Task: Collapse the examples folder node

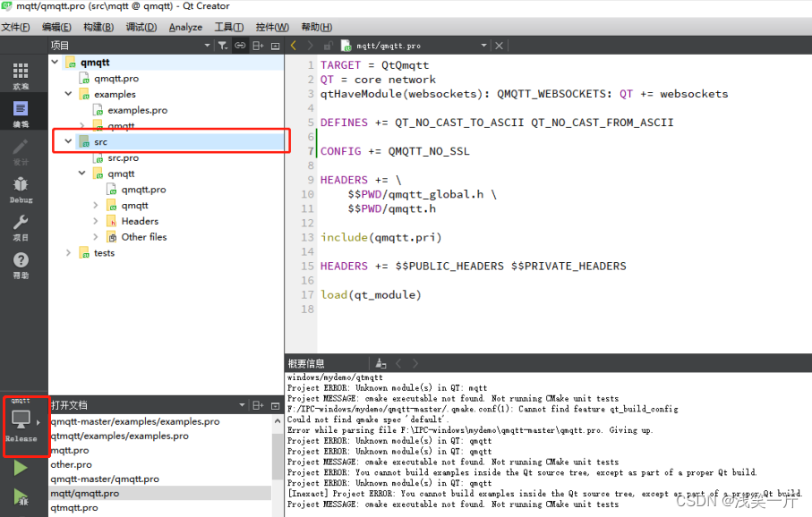Action: coord(68,94)
